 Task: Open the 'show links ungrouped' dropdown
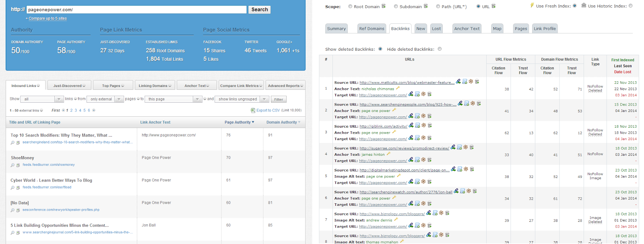click(242, 99)
